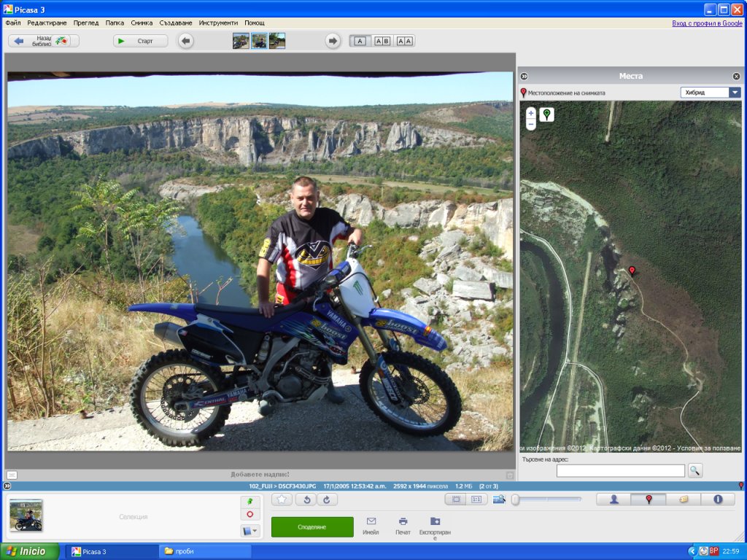This screenshot has width=747, height=560.
Task: Select the highlighted second filmstrip thumbnail
Action: click(x=259, y=41)
